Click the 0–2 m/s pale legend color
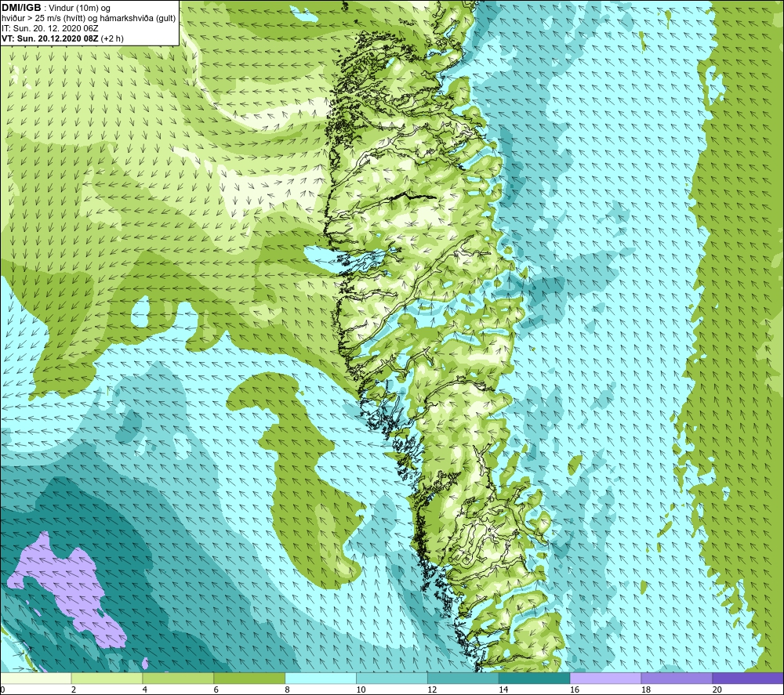Image resolution: width=784 pixels, height=695 pixels. [36, 678]
